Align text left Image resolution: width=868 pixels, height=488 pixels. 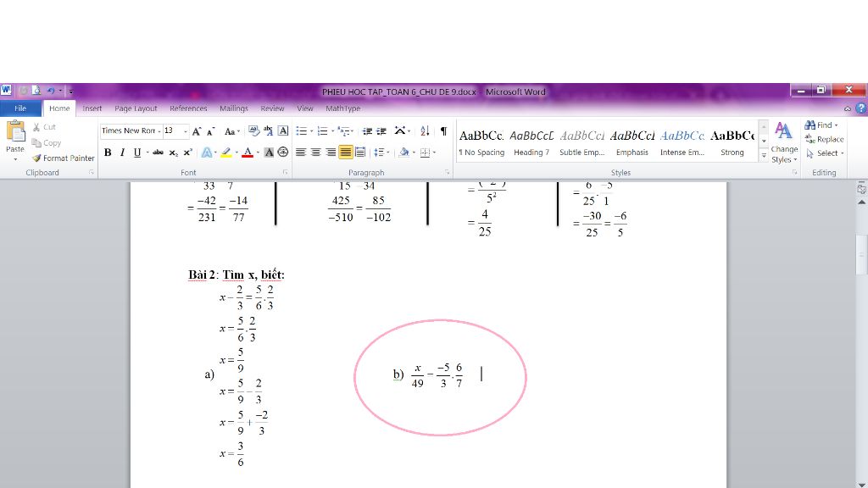click(301, 152)
